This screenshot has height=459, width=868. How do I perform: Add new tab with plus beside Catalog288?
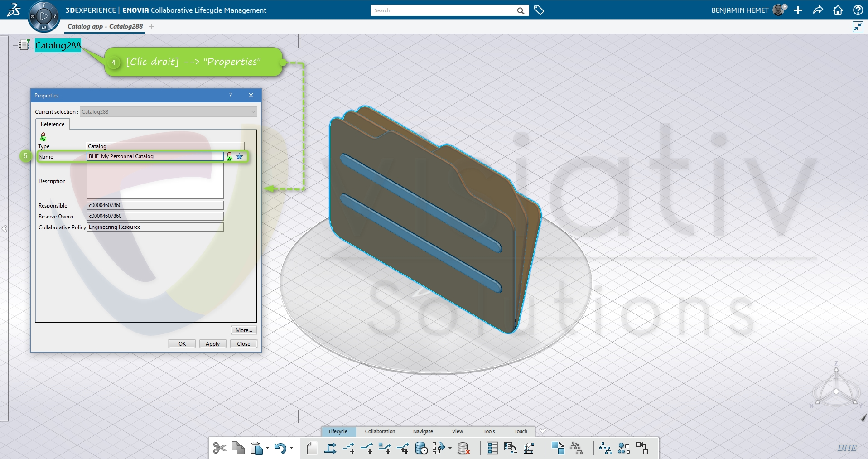click(151, 26)
